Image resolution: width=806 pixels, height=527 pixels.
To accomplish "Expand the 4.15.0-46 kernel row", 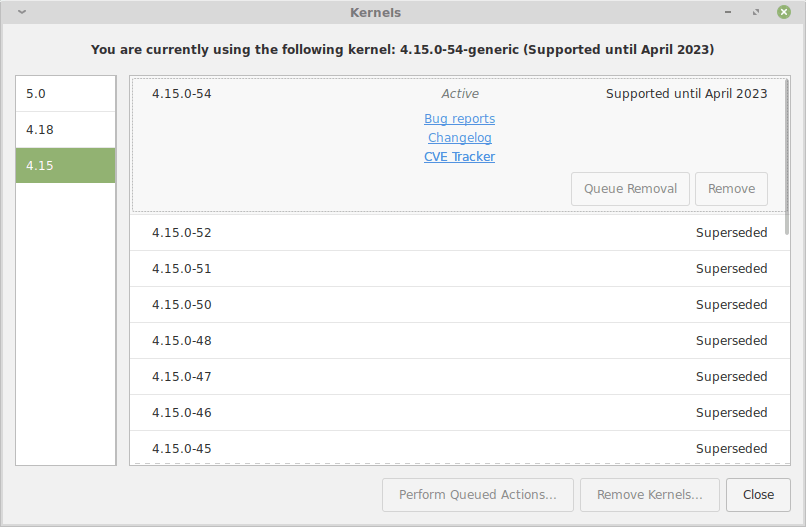I will coord(459,413).
